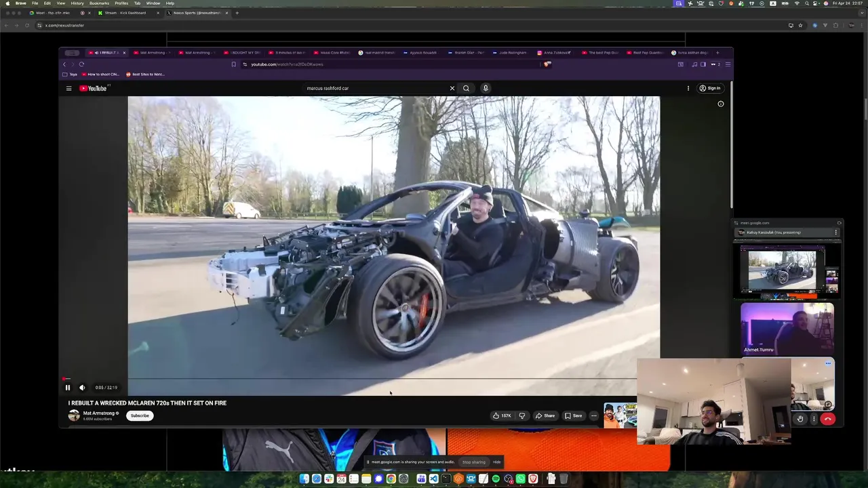The width and height of the screenshot is (868, 488).
Task: Go to the YouTube home logo
Action: tap(94, 88)
